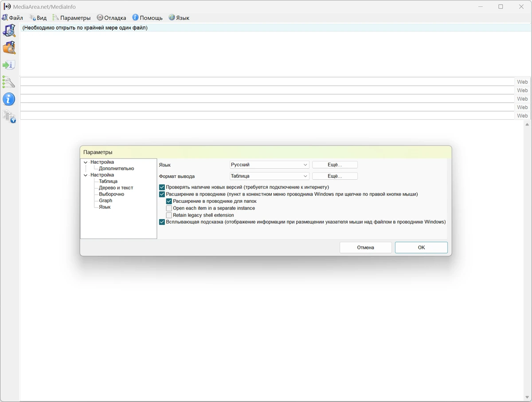Image resolution: width=532 pixels, height=402 pixels.
Task: Disable Всплывающая подсказка checkbox
Action: click(162, 222)
